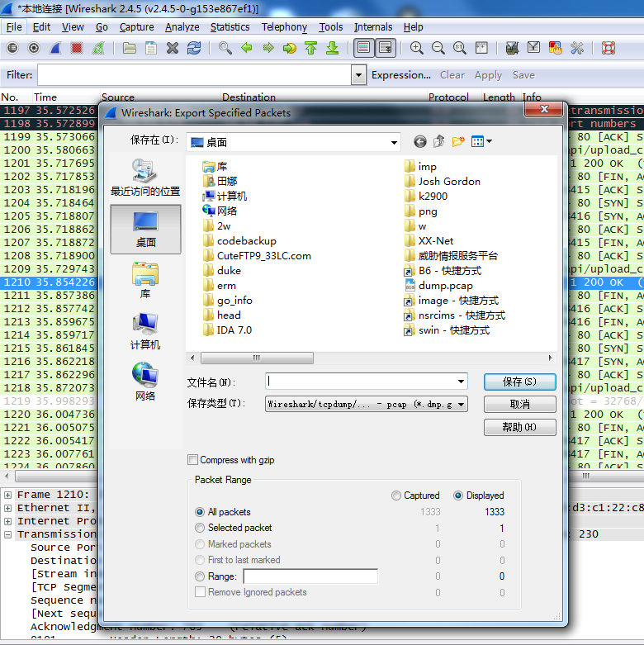The height and width of the screenshot is (645, 644).
Task: Choose the Range radio option
Action: [x=200, y=576]
